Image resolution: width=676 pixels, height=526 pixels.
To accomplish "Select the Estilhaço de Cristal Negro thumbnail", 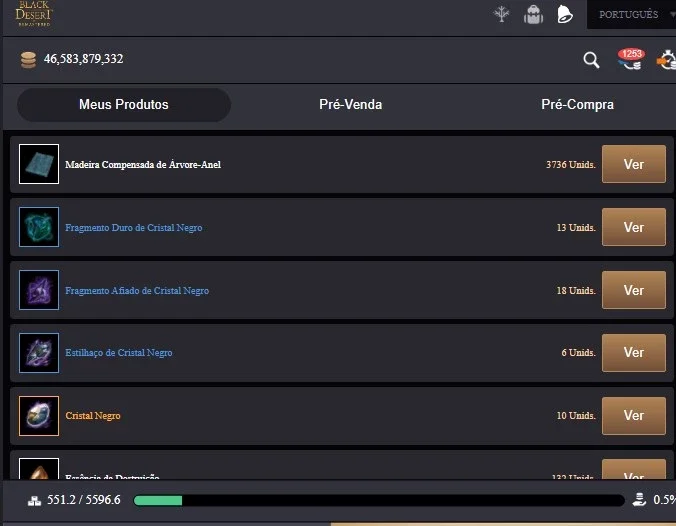I will pos(39,353).
